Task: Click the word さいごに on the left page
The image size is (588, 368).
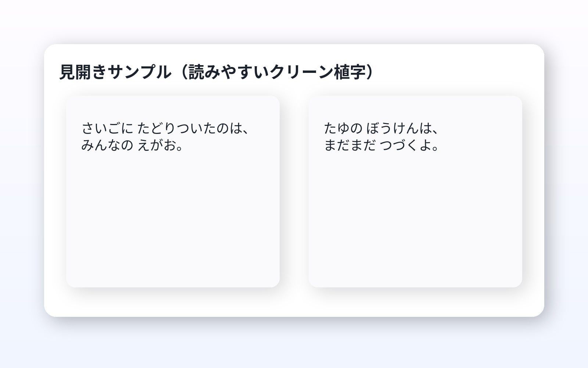Action: point(107,128)
